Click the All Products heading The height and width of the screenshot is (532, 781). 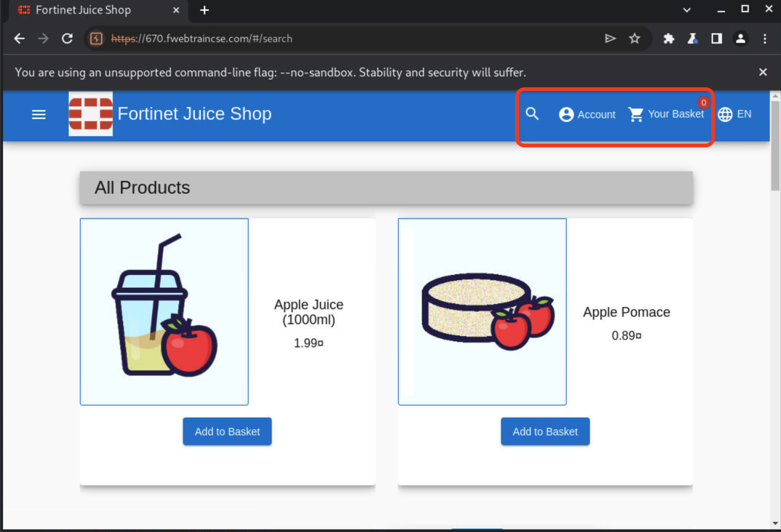[142, 187]
